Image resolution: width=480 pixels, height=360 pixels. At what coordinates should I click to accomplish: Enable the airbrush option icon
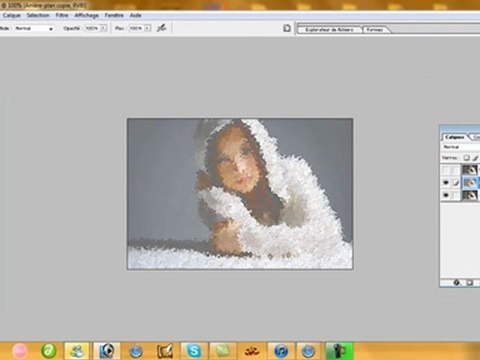click(162, 28)
